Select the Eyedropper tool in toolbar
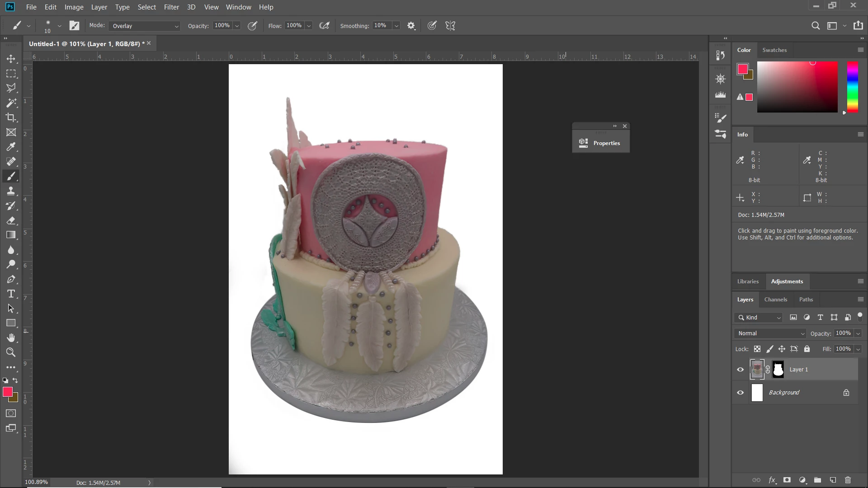The image size is (868, 488). pos(11,147)
